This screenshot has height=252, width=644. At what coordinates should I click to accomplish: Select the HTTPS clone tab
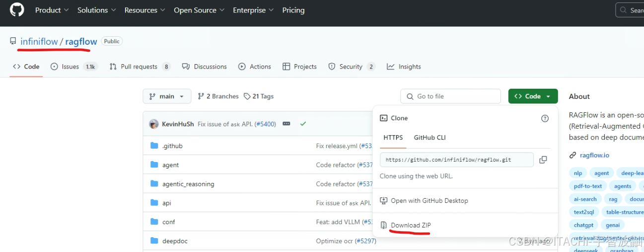(x=393, y=138)
